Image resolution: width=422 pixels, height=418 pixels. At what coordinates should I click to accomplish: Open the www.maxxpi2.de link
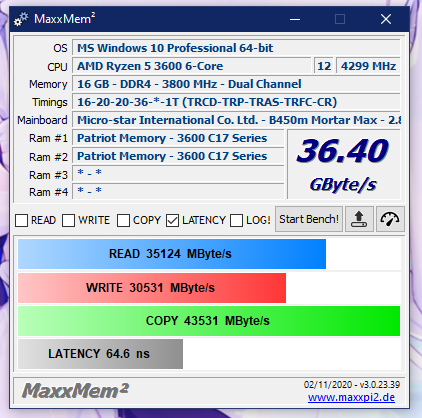coord(351,397)
